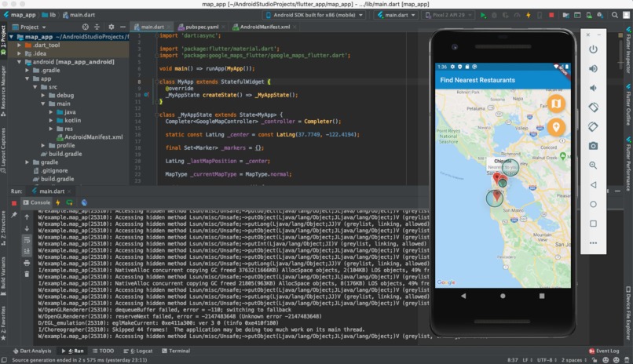Raise emulator volume with volume up icon
The width and height of the screenshot is (633, 364).
(x=593, y=68)
